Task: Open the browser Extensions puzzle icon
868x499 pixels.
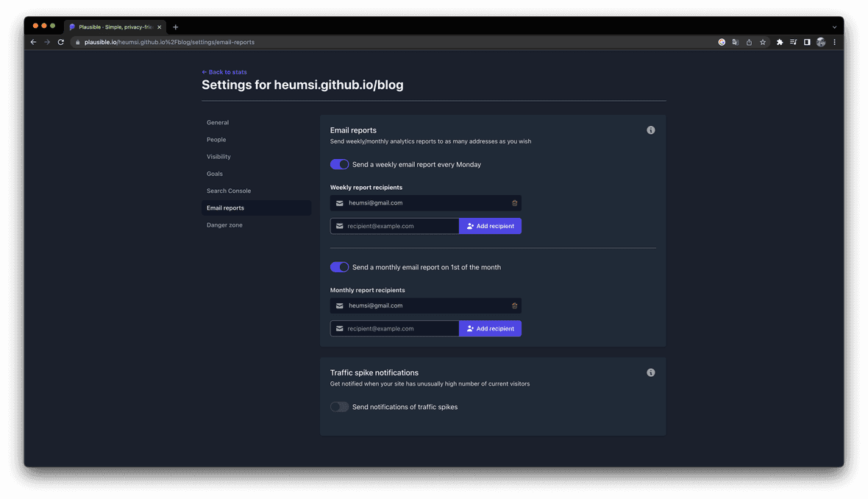Action: click(x=780, y=43)
